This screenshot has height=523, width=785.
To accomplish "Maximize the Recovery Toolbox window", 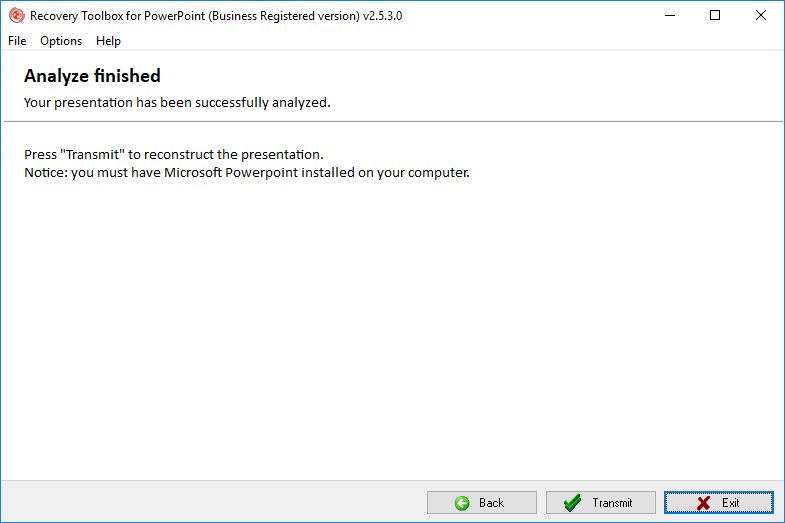I will 715,16.
